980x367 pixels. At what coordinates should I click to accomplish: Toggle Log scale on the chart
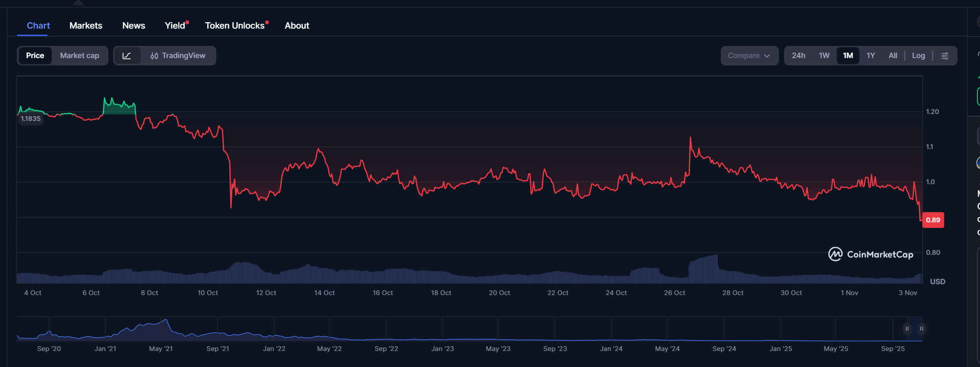click(x=918, y=56)
